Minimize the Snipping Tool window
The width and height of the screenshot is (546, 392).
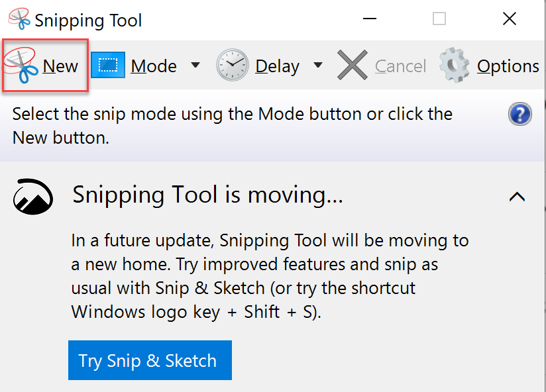click(370, 19)
